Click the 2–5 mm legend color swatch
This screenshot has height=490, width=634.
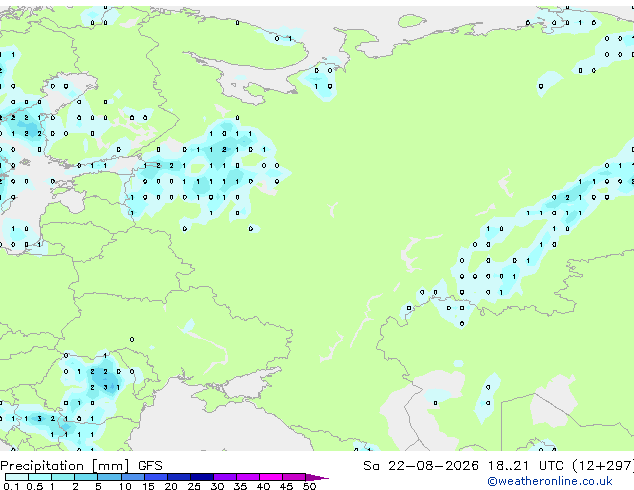tap(86, 477)
